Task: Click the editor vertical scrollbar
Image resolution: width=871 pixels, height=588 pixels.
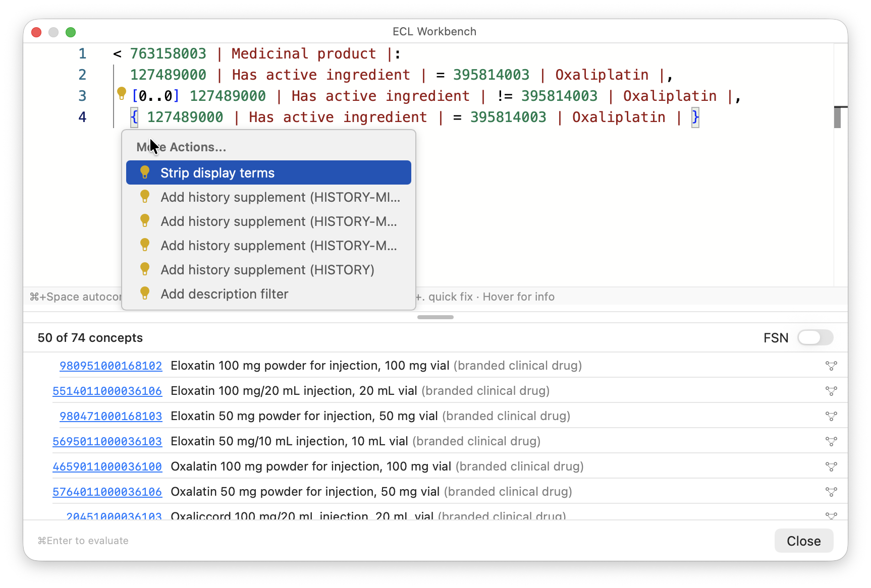Action: pos(837,117)
